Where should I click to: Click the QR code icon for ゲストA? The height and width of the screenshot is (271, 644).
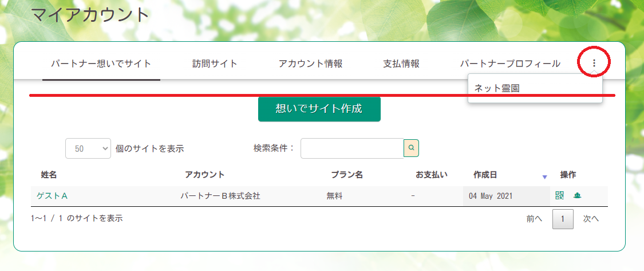[559, 195]
